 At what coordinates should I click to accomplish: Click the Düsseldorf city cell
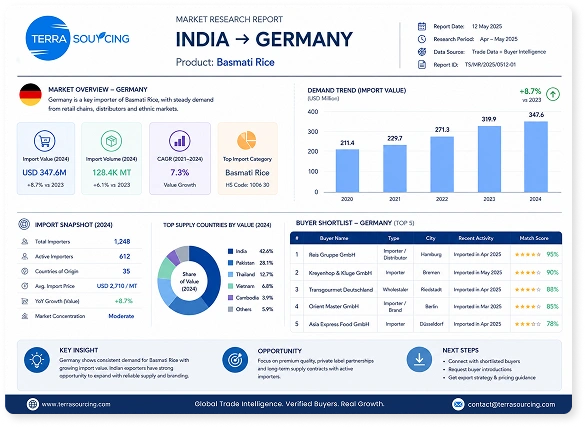pos(431,324)
